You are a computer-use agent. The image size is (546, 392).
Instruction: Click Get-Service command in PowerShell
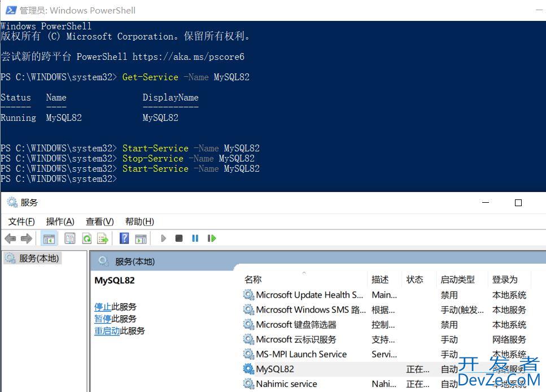click(x=150, y=77)
